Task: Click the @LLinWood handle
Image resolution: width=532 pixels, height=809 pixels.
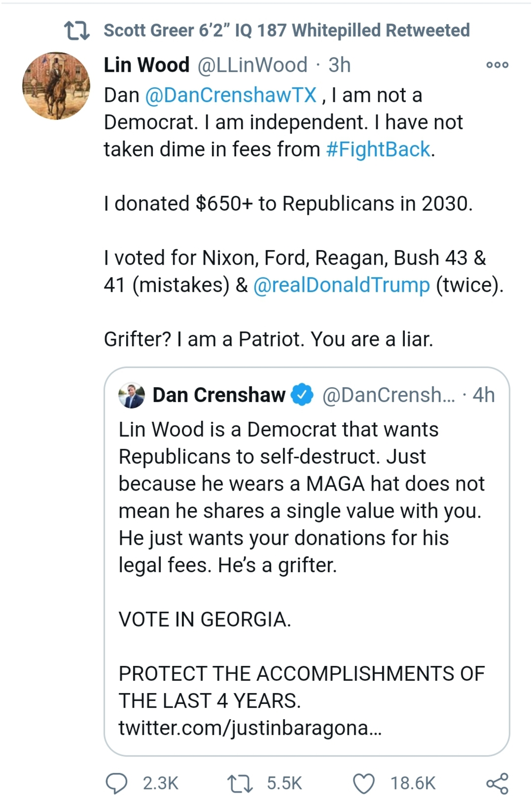Action: pyautogui.click(x=252, y=65)
